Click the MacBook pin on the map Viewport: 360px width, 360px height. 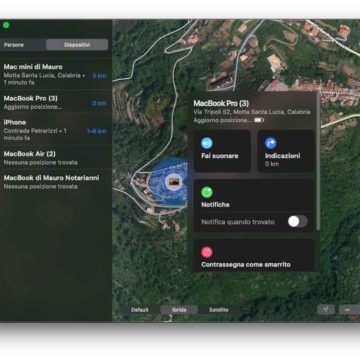pyautogui.click(x=173, y=182)
